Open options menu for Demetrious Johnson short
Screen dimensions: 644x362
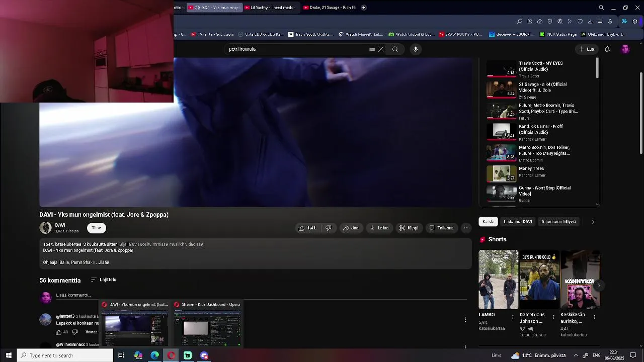click(x=553, y=317)
